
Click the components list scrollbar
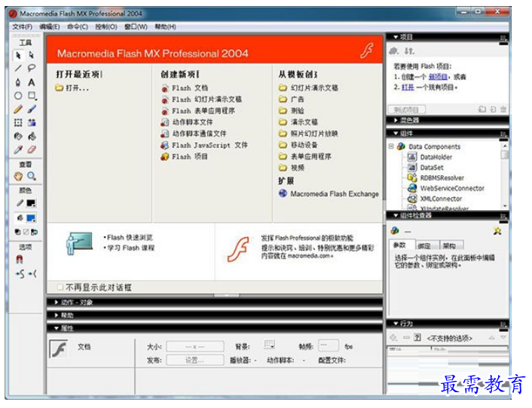(505, 175)
